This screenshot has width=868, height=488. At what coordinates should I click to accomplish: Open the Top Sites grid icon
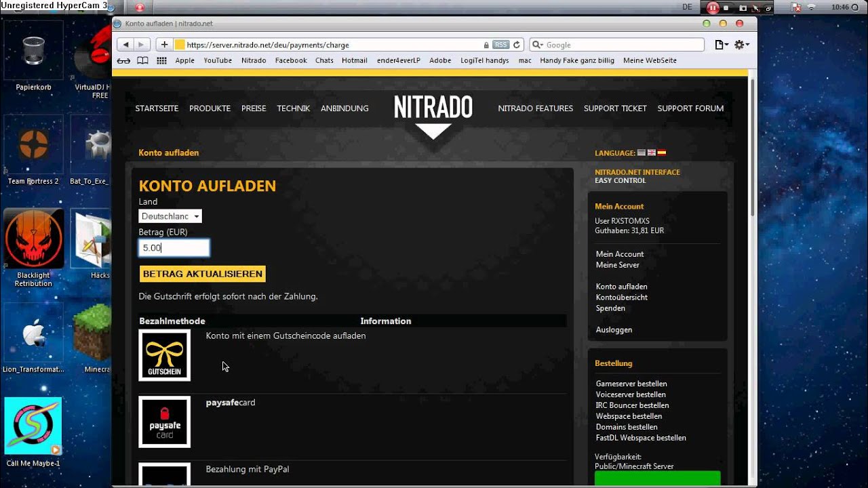[161, 60]
